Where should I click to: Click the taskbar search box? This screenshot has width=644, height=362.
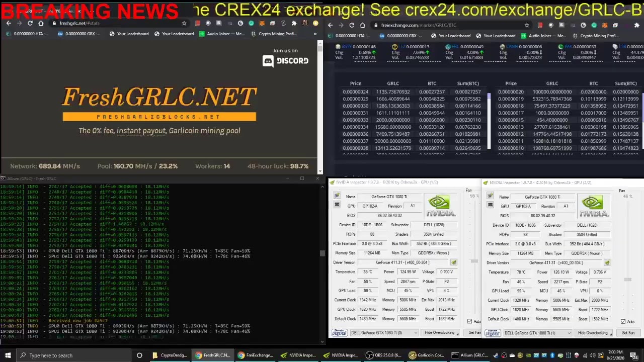(x=73, y=355)
